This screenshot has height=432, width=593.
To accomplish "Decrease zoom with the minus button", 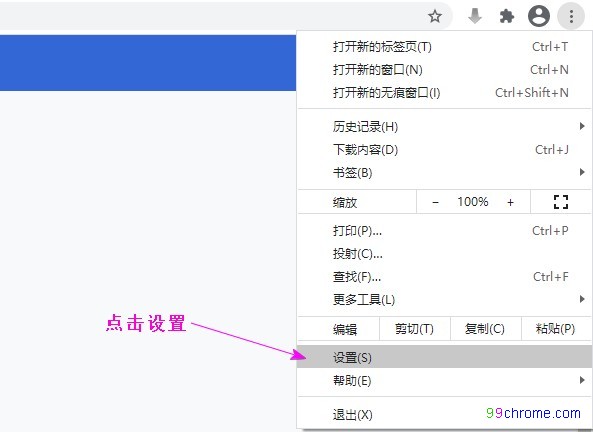I will click(x=435, y=202).
